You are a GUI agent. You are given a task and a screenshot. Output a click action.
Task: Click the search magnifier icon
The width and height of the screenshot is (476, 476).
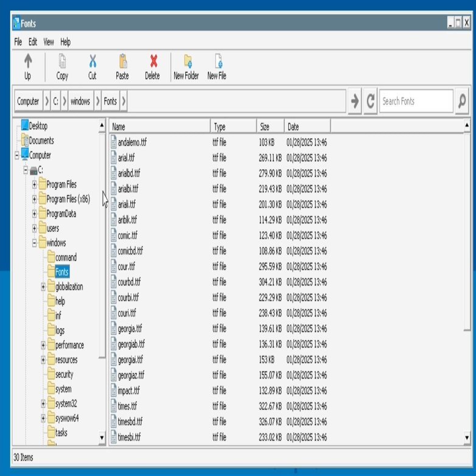462,101
